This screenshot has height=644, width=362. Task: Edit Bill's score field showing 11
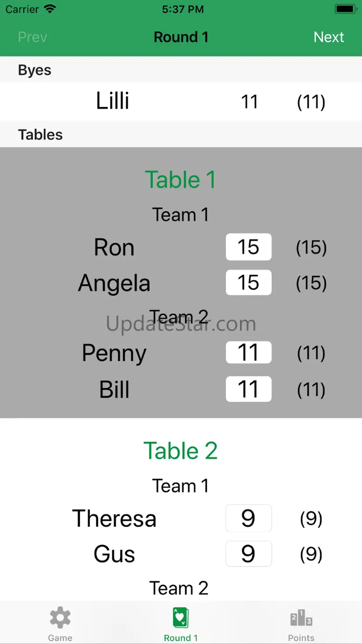pos(248,389)
